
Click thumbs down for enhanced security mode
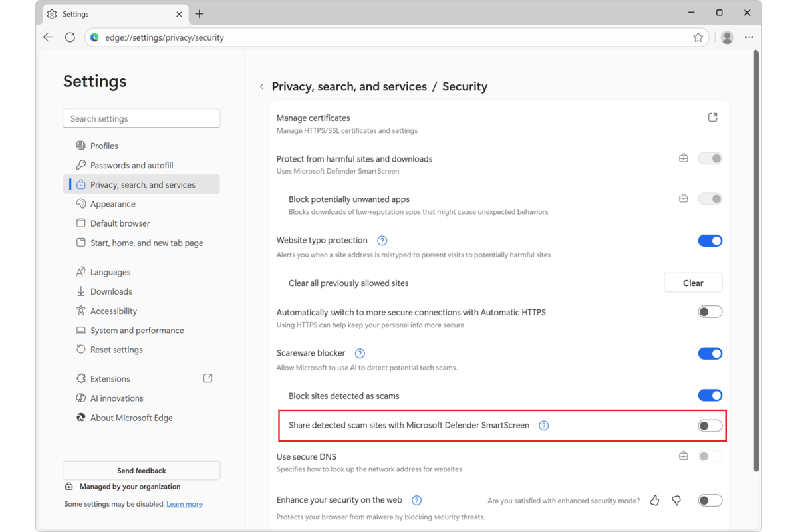(x=676, y=501)
